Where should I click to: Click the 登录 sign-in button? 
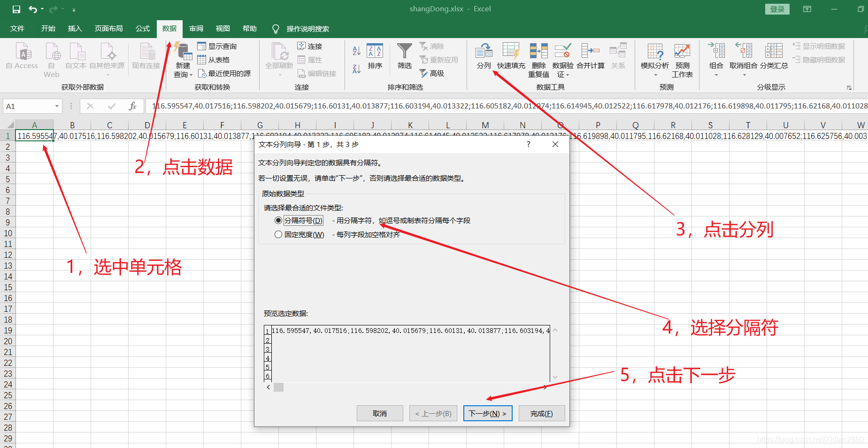coord(777,9)
